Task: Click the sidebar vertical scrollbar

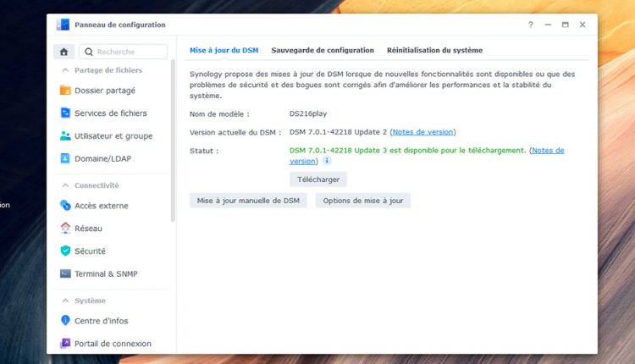Action: tap(173, 141)
